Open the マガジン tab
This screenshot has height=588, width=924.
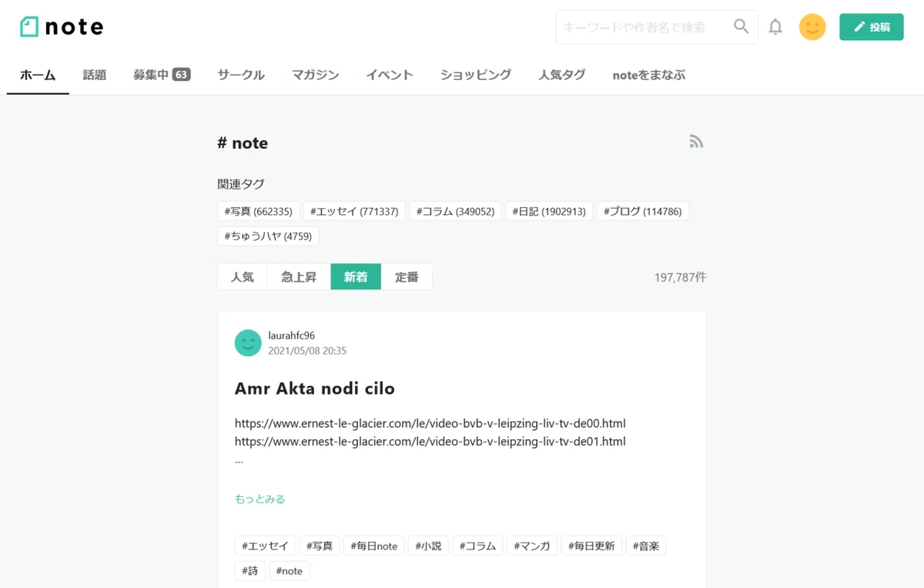click(315, 75)
